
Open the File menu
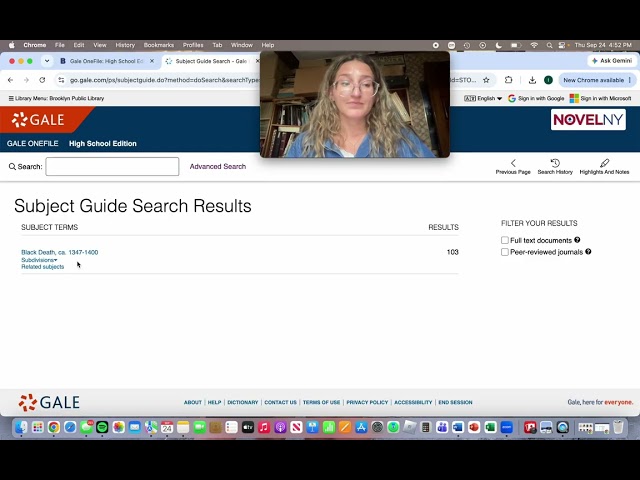tap(60, 45)
